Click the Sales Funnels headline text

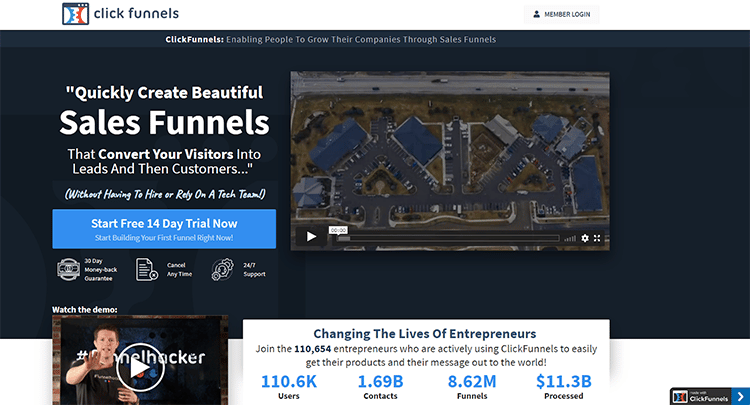164,123
